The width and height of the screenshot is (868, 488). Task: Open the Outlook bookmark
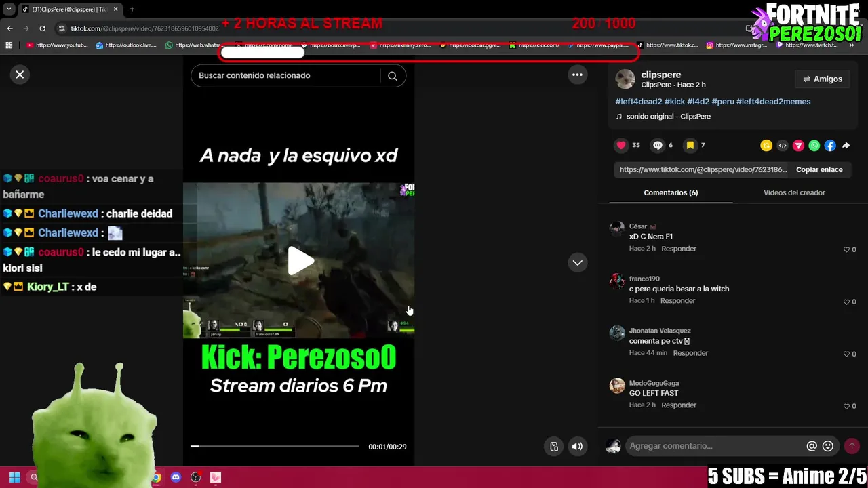[127, 45]
